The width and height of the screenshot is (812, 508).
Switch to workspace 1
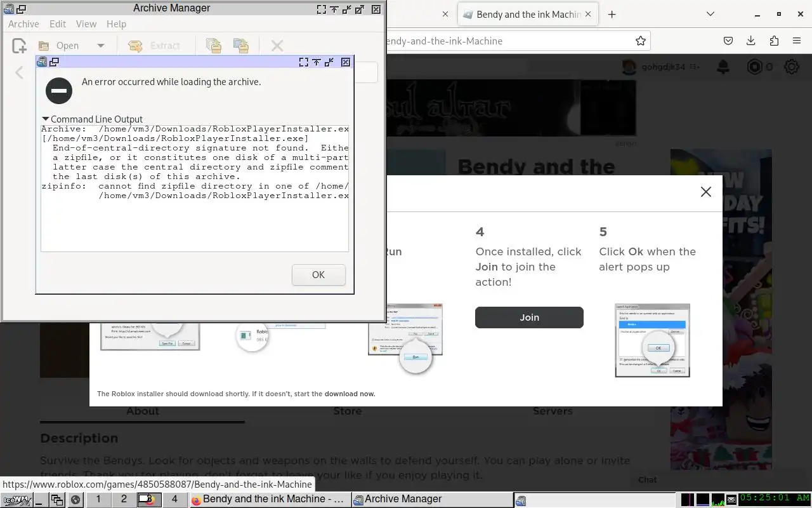pos(98,500)
